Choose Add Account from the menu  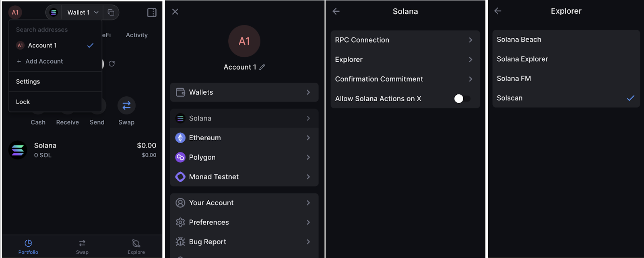55,61
